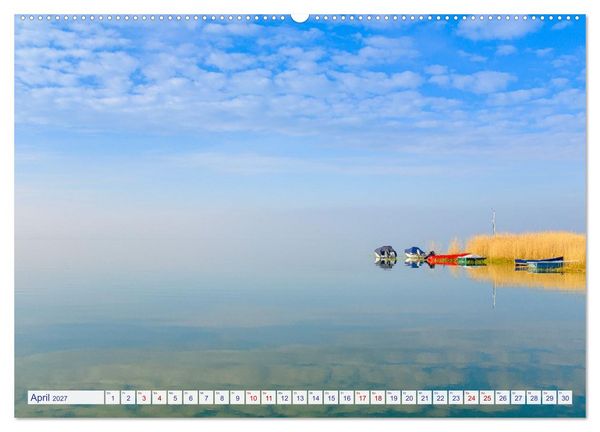The image size is (600, 432).
Task: Select day 7 in the date row
Action: pyautogui.click(x=206, y=397)
